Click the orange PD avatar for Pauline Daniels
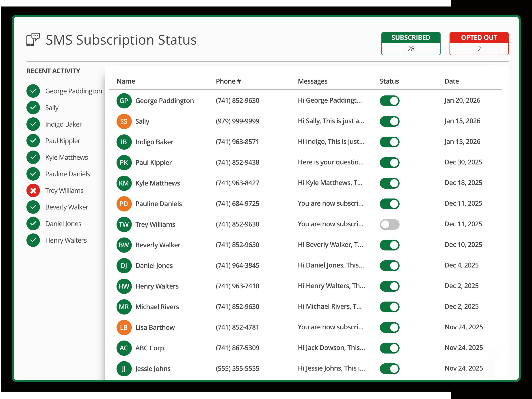Image resolution: width=532 pixels, height=399 pixels. click(x=124, y=204)
